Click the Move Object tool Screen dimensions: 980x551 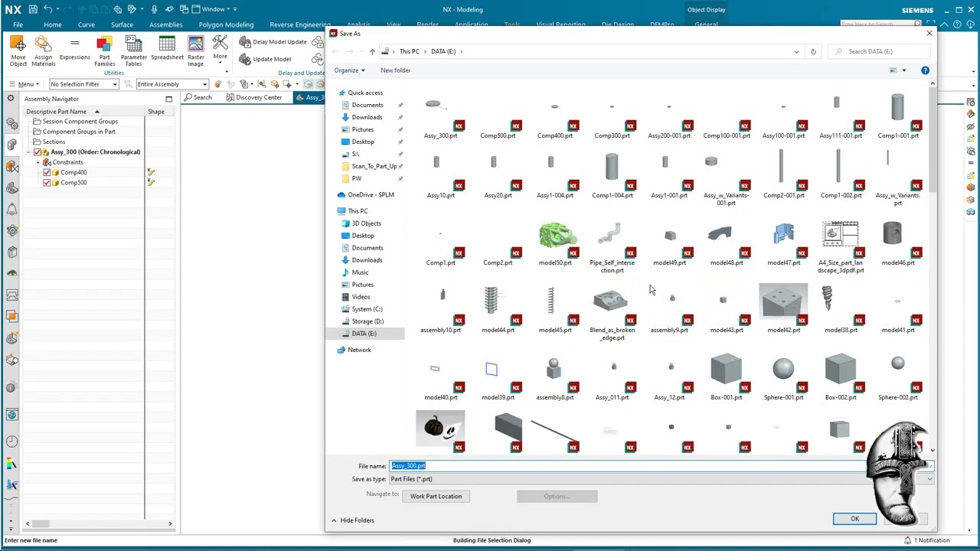pos(18,51)
